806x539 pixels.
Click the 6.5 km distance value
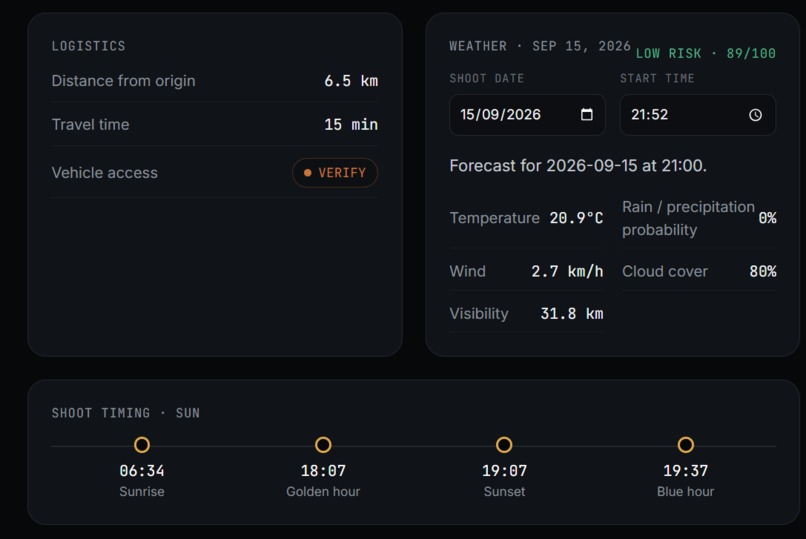351,81
